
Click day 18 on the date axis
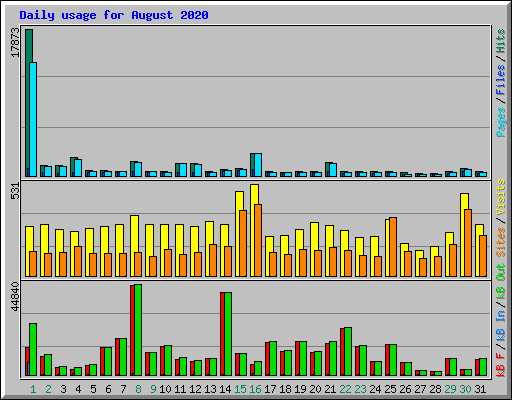pos(285,389)
